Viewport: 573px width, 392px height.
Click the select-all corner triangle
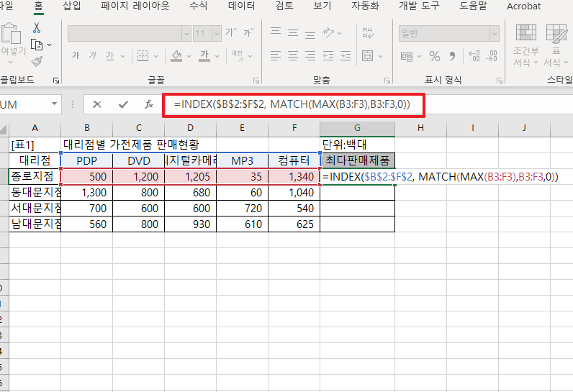click(x=4, y=129)
